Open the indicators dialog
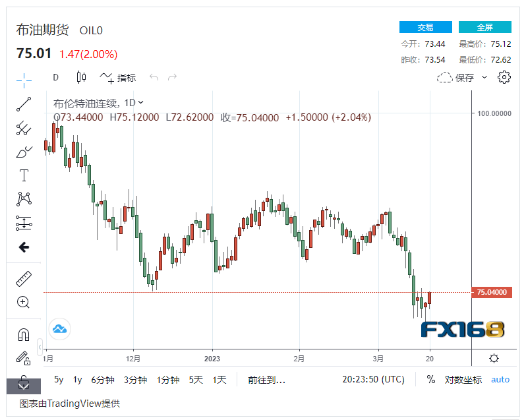Screen dimensions: 526x420 click(118, 78)
